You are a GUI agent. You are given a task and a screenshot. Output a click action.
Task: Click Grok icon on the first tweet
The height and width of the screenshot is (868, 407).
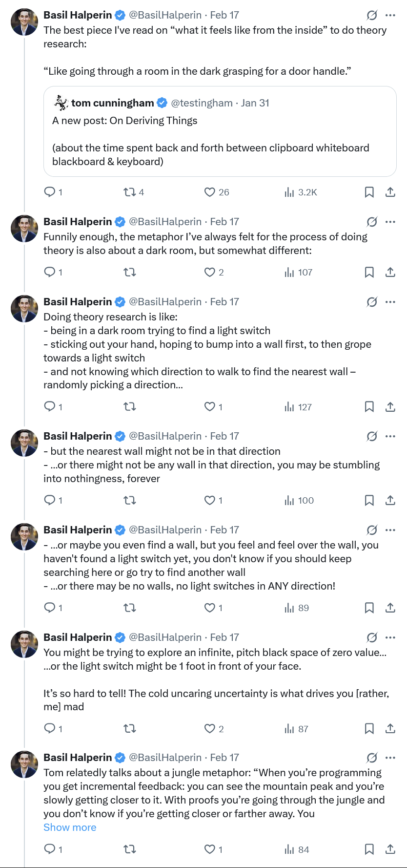(372, 15)
